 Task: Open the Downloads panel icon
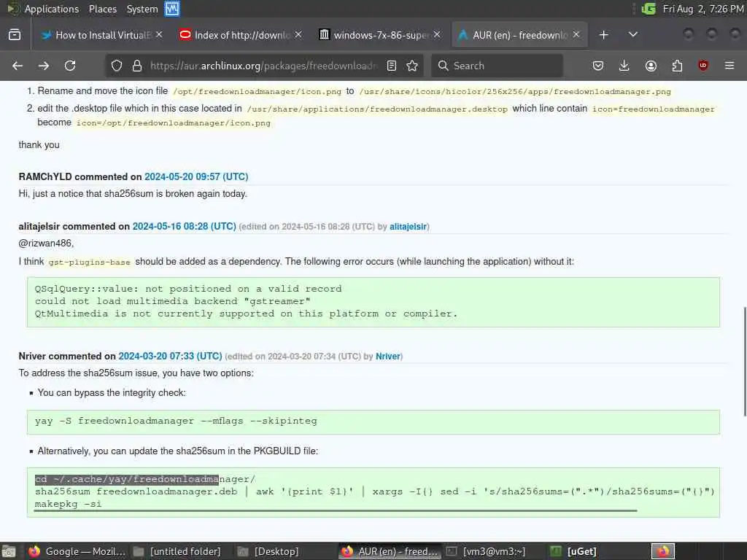click(624, 66)
